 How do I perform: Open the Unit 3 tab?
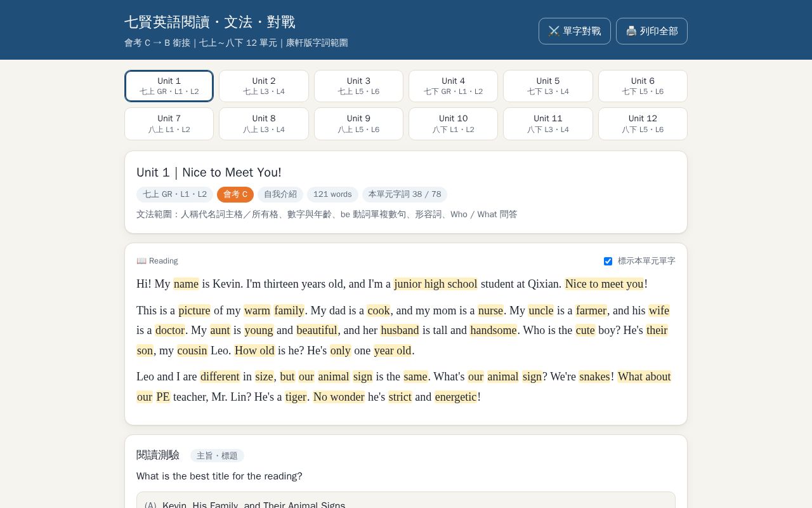[x=358, y=86]
